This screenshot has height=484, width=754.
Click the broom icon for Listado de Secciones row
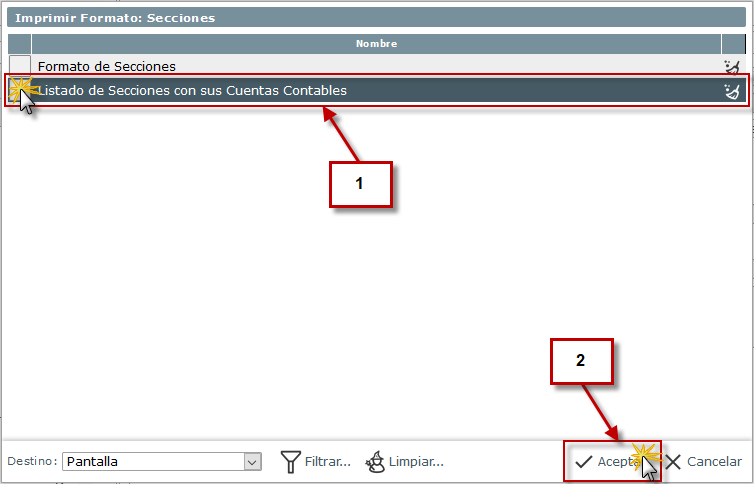(x=732, y=90)
